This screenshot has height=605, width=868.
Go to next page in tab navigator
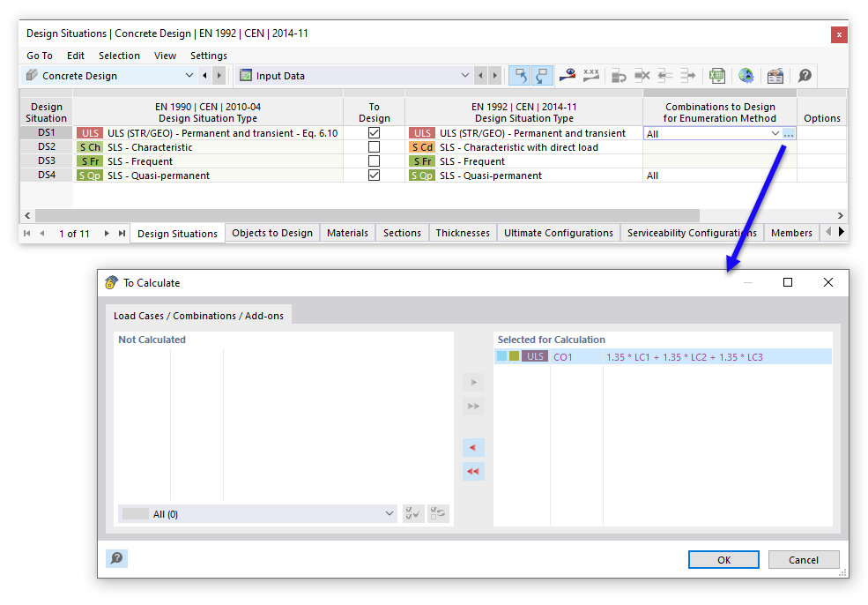[x=107, y=233]
